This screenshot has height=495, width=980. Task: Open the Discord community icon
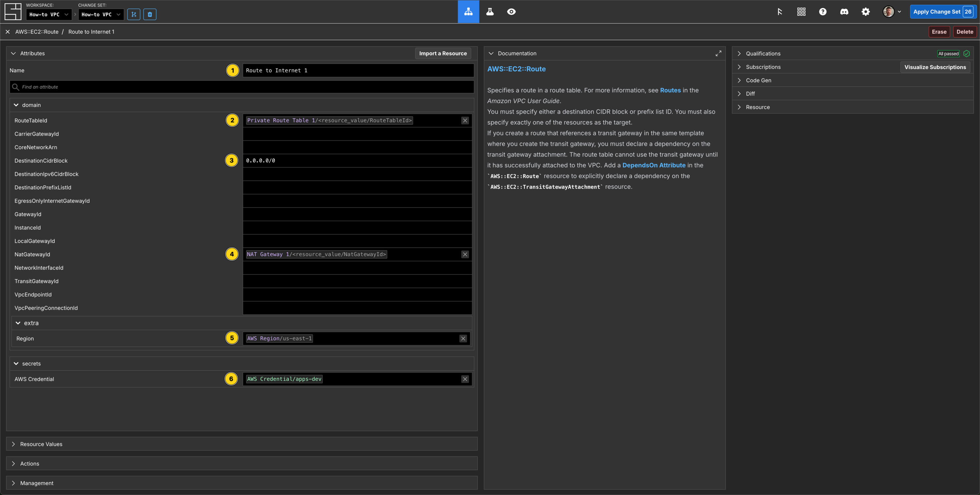(844, 12)
